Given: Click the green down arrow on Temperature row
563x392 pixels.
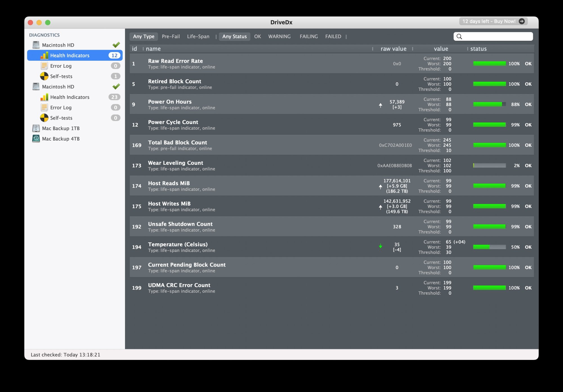Looking at the screenshot, I should click(380, 246).
